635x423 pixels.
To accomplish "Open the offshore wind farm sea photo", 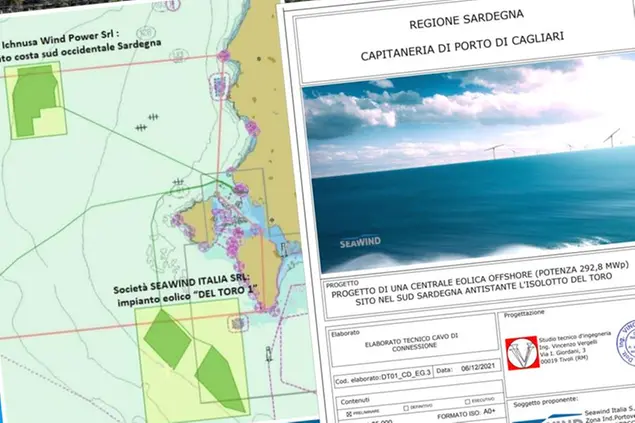I will click(x=471, y=162).
